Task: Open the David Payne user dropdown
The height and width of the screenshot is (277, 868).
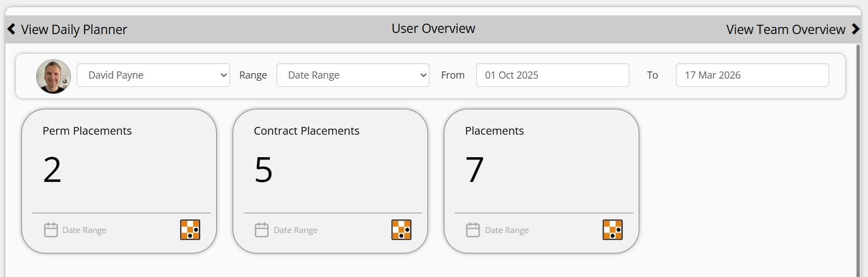Action: [153, 75]
